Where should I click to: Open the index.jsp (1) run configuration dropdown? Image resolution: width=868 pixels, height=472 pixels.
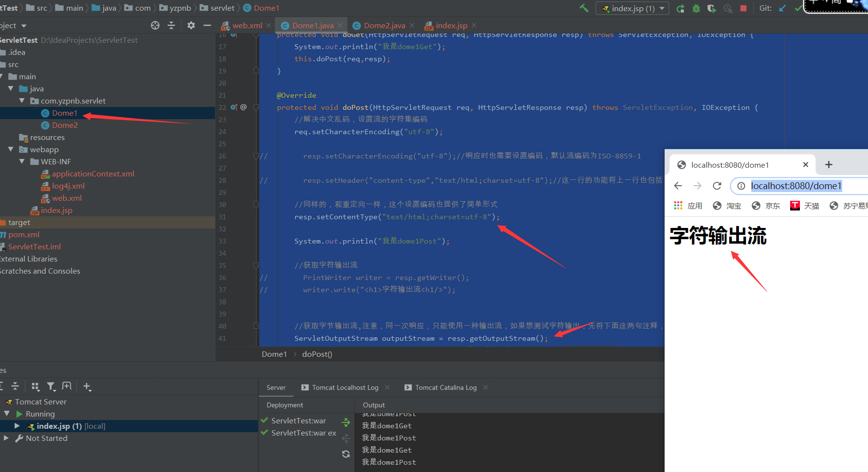633,8
